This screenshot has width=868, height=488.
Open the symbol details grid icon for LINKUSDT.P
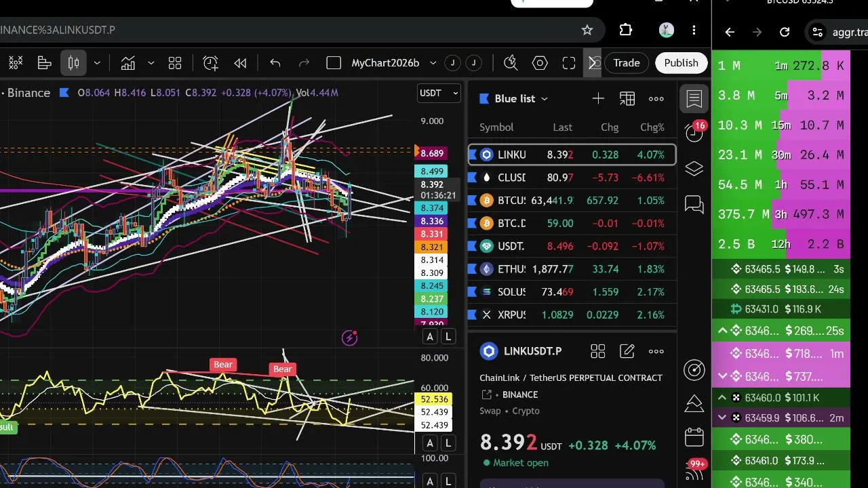598,351
